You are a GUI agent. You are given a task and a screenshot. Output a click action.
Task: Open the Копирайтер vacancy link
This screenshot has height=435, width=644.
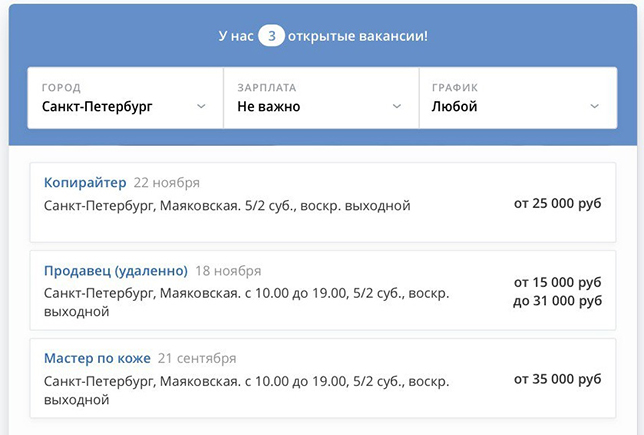click(85, 182)
